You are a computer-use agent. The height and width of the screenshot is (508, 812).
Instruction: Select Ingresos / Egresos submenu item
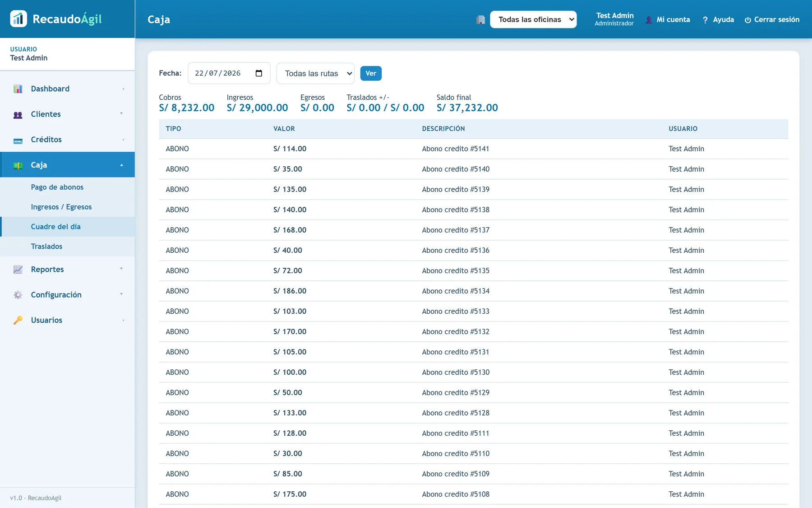point(61,207)
